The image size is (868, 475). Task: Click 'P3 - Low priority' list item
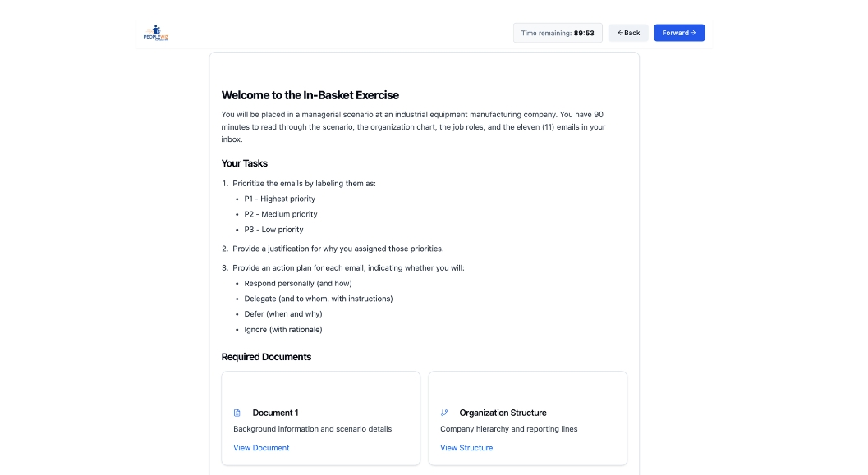tap(273, 230)
